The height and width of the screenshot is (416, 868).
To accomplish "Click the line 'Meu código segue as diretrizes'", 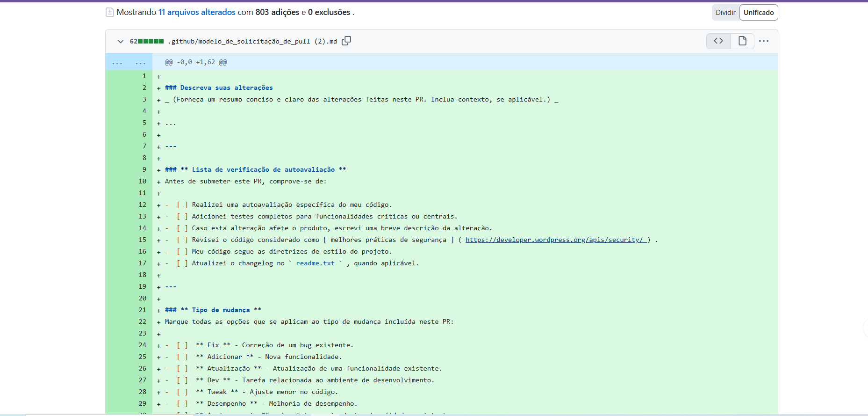I will pyautogui.click(x=292, y=251).
